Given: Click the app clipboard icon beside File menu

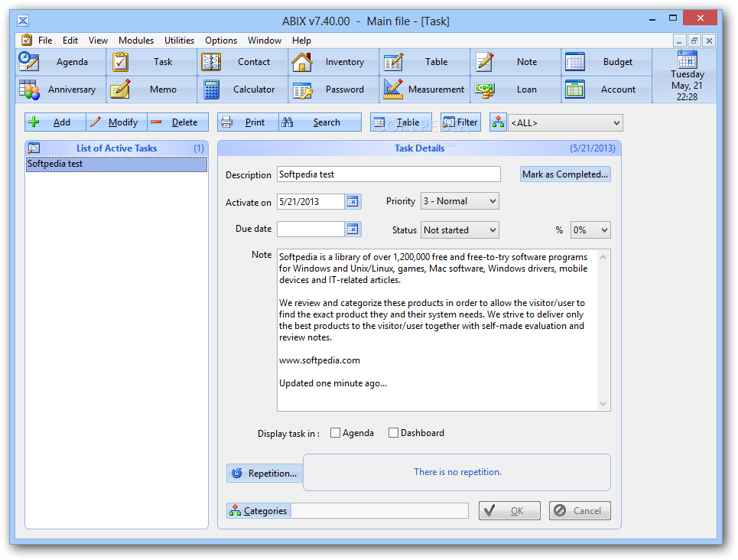Looking at the screenshot, I should 27,40.
